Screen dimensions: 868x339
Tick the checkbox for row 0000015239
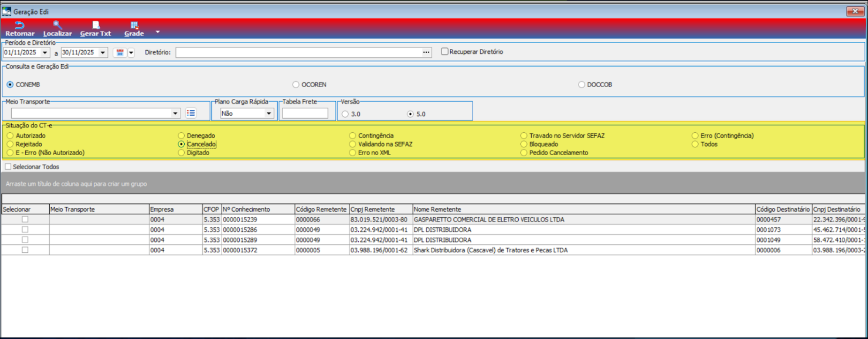tap(25, 219)
